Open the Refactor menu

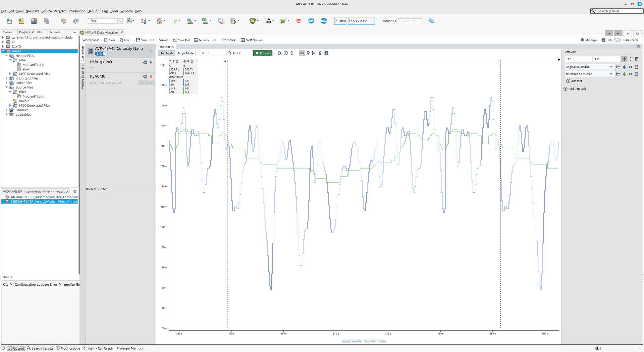point(60,11)
